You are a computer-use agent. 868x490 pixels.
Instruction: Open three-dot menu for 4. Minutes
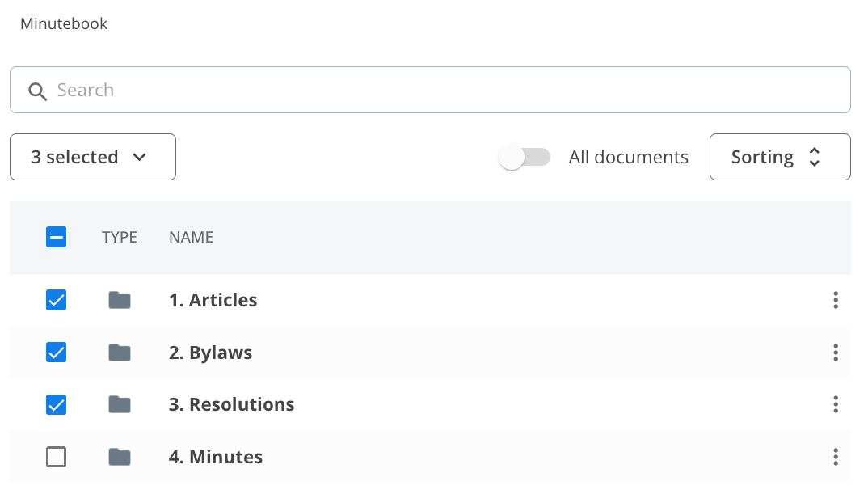click(835, 458)
